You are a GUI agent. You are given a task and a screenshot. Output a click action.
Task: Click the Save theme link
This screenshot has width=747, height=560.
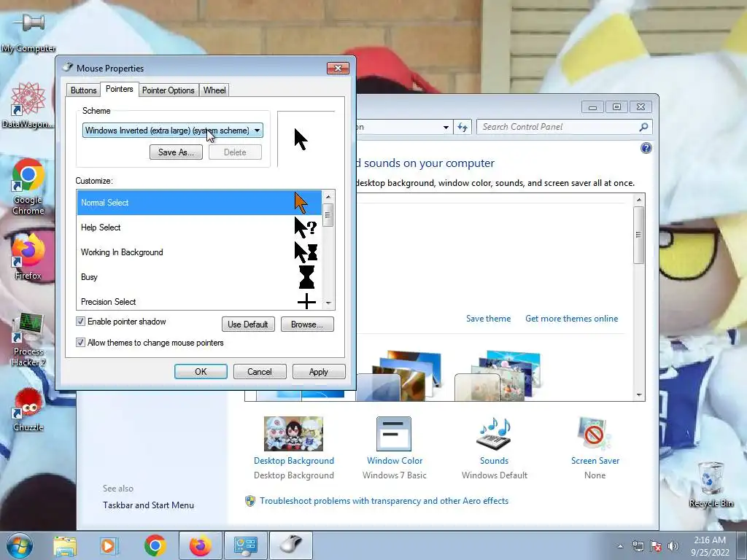pos(488,319)
